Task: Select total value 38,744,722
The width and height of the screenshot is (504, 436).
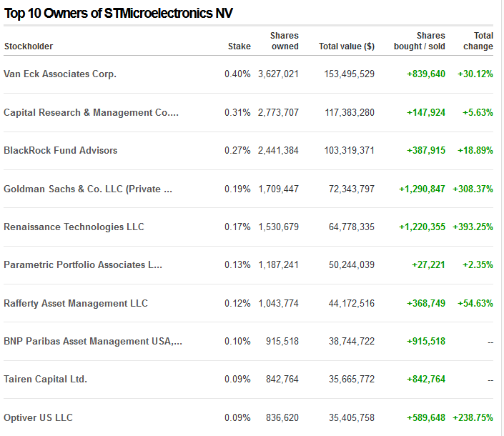Action: coord(352,341)
